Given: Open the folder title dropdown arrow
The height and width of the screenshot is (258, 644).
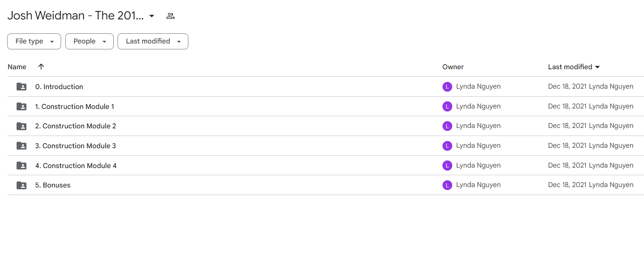Looking at the screenshot, I should click(152, 16).
